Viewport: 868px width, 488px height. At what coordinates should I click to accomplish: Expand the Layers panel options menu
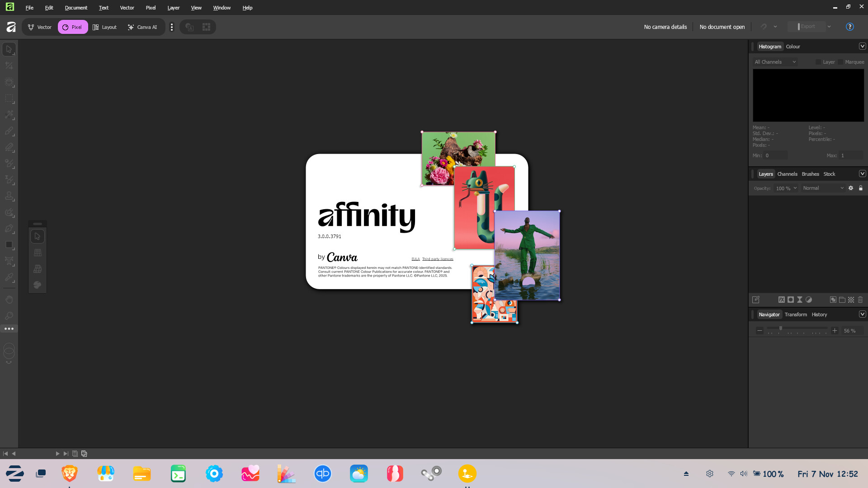(862, 174)
